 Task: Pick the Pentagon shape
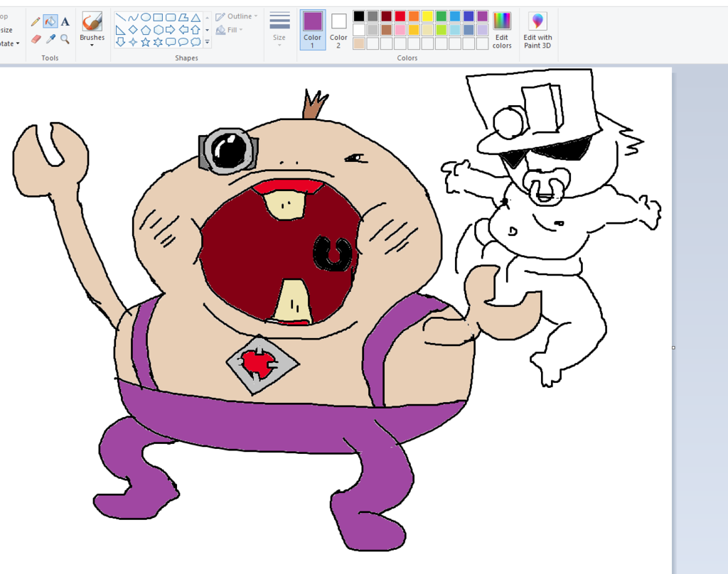[x=146, y=30]
